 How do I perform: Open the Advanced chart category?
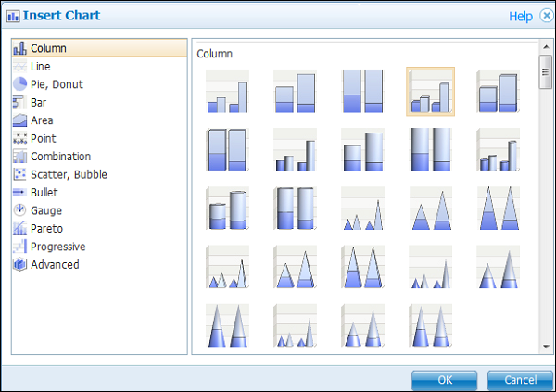coord(99,265)
